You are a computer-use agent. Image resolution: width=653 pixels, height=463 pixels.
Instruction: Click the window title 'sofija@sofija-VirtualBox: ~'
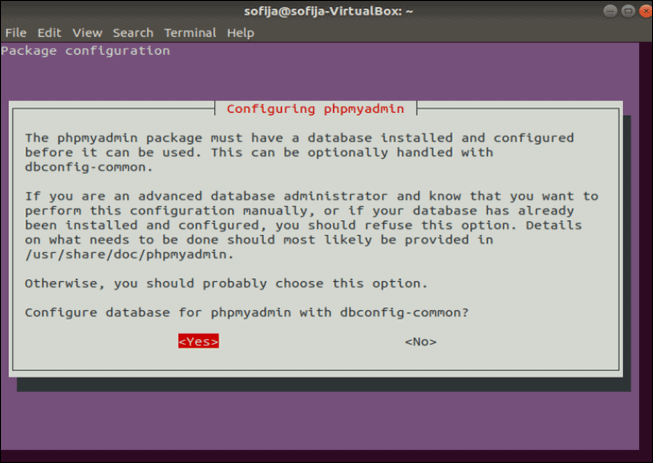[x=328, y=11]
